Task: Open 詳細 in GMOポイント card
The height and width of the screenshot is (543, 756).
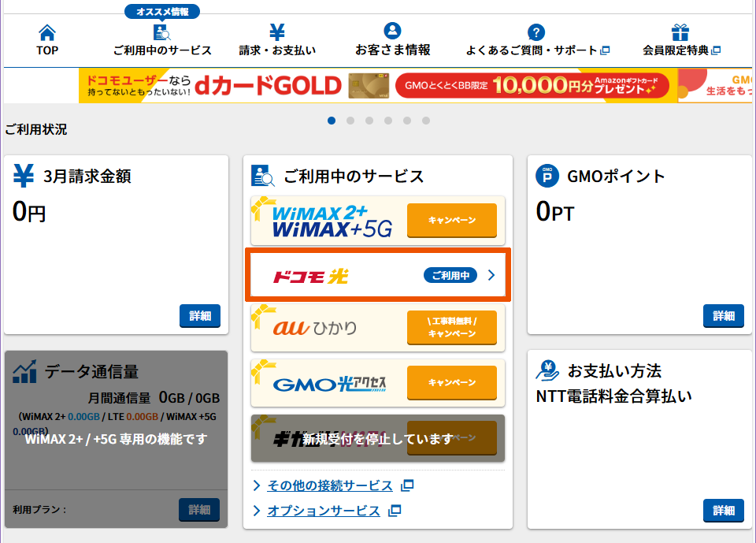Action: [x=723, y=316]
